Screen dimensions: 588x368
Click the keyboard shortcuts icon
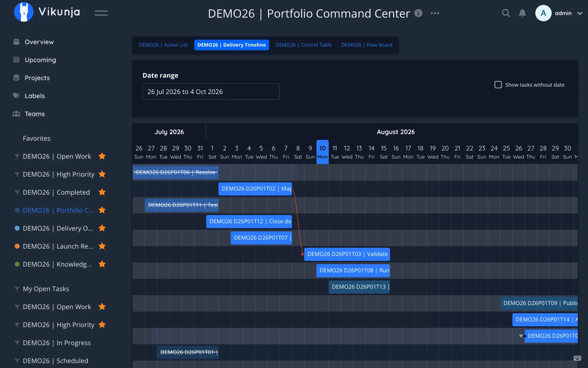tap(577, 358)
